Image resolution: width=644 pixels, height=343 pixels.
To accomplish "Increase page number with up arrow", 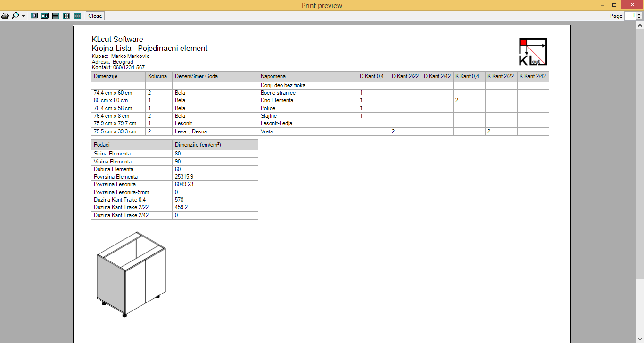I will (639, 14).
